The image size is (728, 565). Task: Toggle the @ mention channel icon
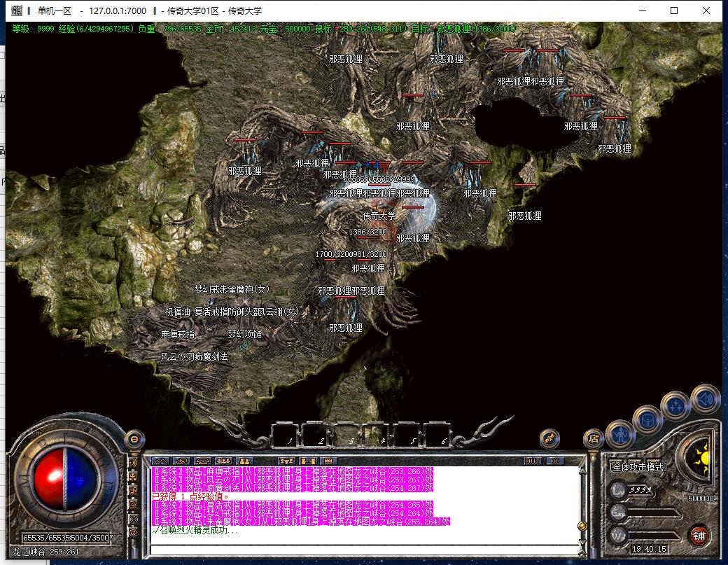coord(133,533)
